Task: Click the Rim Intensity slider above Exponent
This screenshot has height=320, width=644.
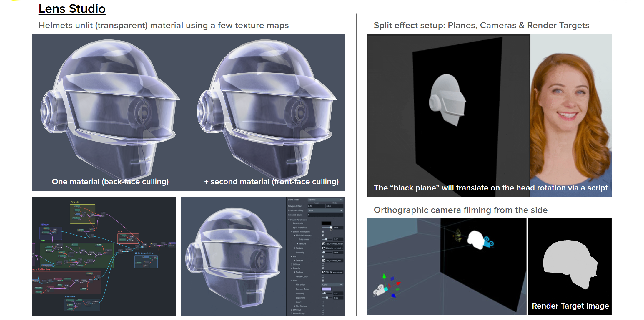Action: (x=327, y=293)
